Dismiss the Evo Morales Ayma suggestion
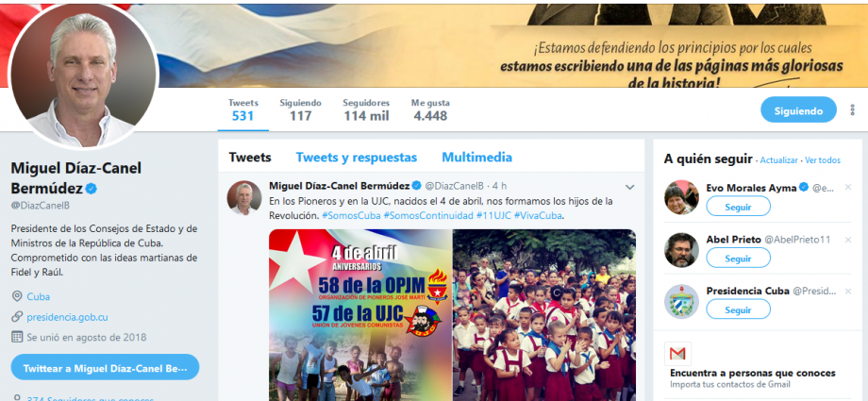868x401 pixels. pos(848,188)
